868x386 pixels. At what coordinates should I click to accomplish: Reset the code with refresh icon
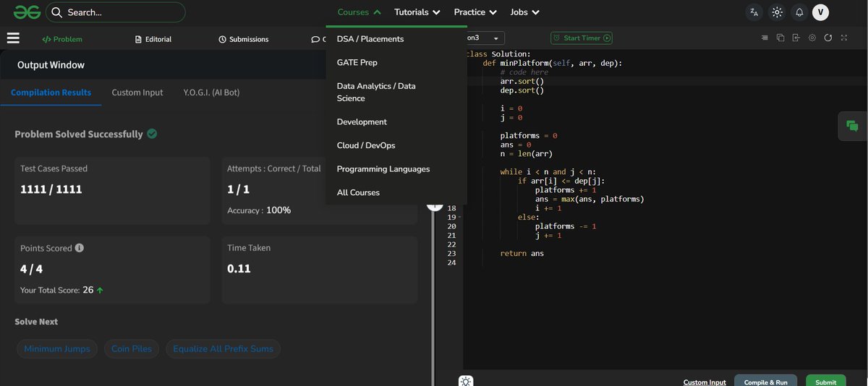828,38
